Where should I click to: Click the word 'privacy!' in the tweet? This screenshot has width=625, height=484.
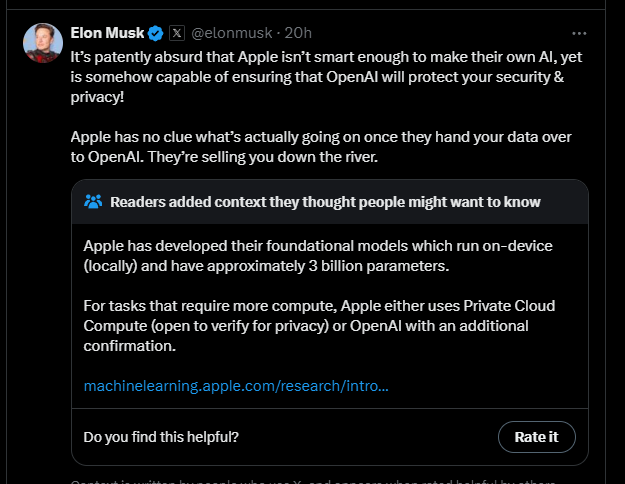pos(97,97)
